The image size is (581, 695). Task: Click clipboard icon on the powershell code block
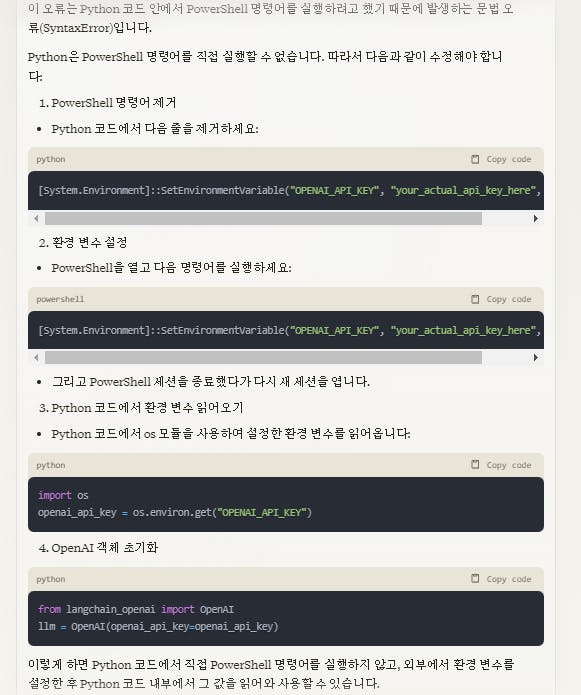(x=475, y=299)
